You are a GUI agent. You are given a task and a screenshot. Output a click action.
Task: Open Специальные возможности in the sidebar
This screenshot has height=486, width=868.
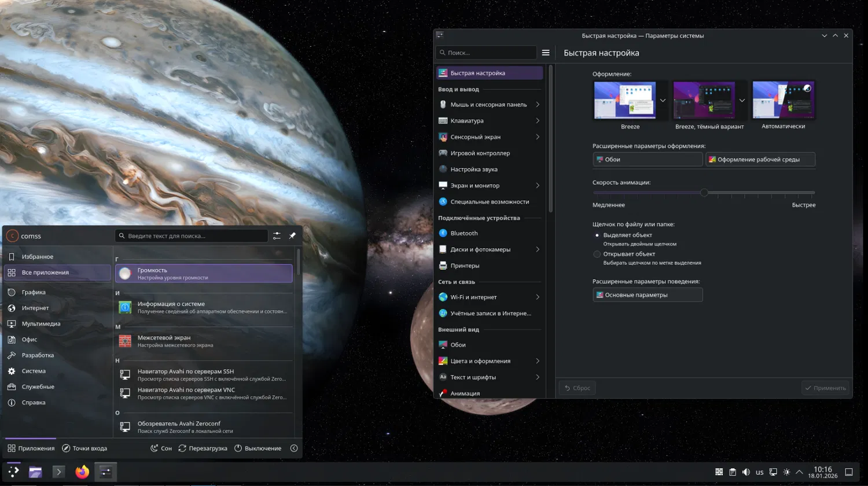point(490,202)
